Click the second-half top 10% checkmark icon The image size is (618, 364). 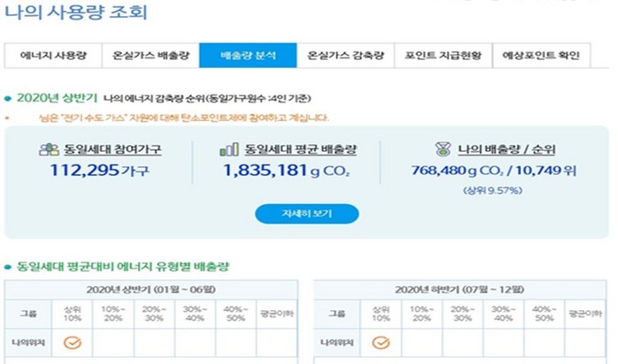coord(381,342)
